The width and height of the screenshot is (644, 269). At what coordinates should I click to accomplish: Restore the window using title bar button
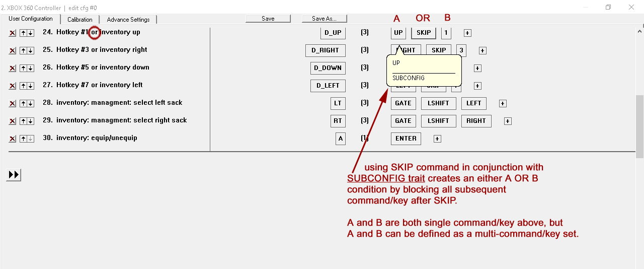(608, 7)
